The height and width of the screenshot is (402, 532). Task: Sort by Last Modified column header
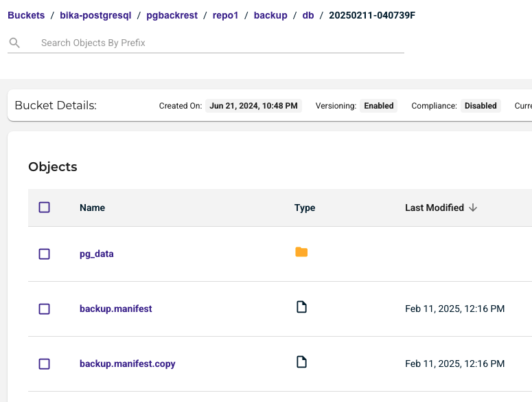pos(435,208)
